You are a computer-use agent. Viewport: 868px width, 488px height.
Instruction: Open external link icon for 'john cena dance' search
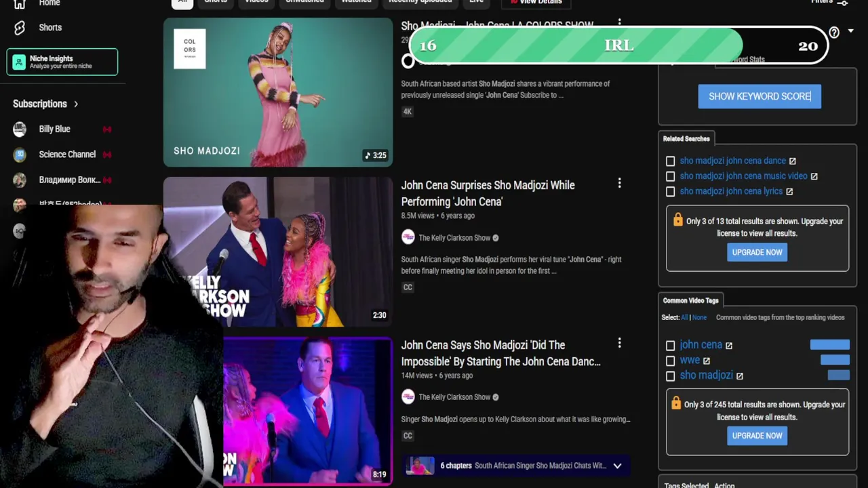[792, 161]
